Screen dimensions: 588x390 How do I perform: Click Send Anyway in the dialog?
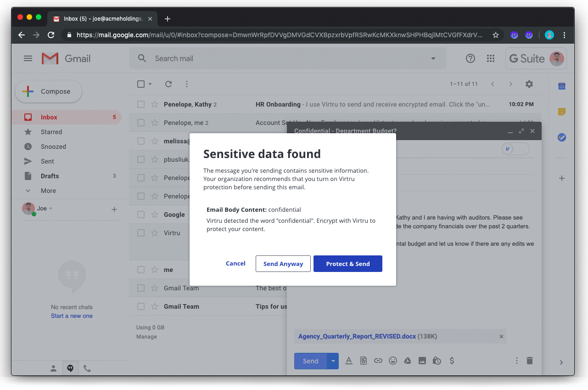(283, 264)
